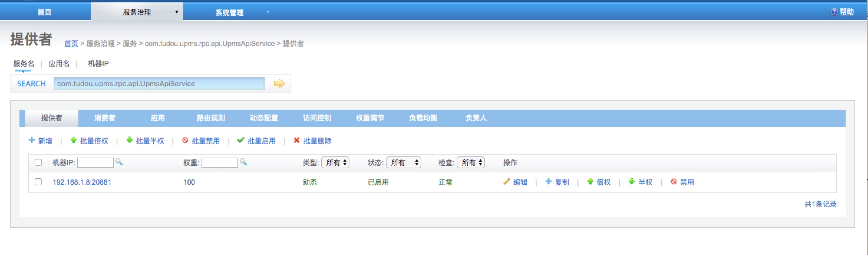
Task: Click red ban icon beside 禁用 in row
Action: click(674, 182)
